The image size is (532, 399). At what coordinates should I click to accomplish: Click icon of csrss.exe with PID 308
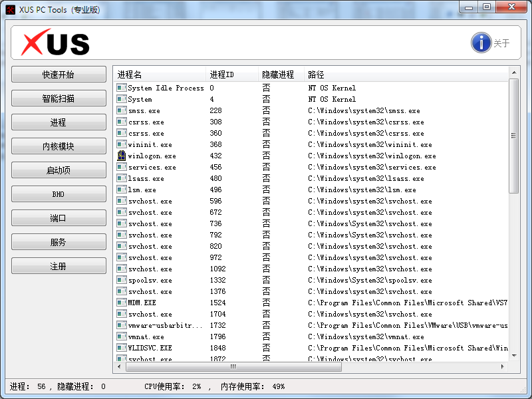click(121, 122)
